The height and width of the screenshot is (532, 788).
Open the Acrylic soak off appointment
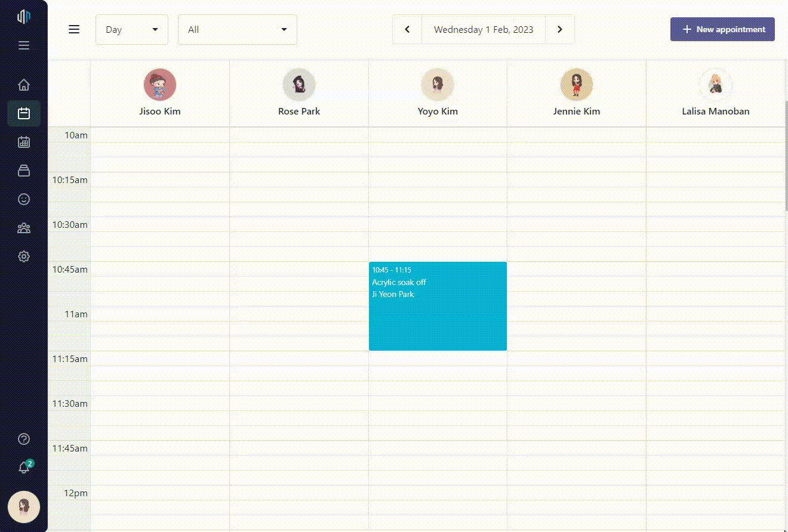tap(438, 306)
